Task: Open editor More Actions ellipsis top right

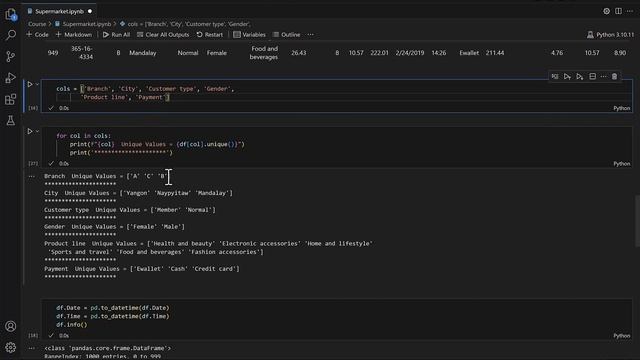Action: click(630, 11)
